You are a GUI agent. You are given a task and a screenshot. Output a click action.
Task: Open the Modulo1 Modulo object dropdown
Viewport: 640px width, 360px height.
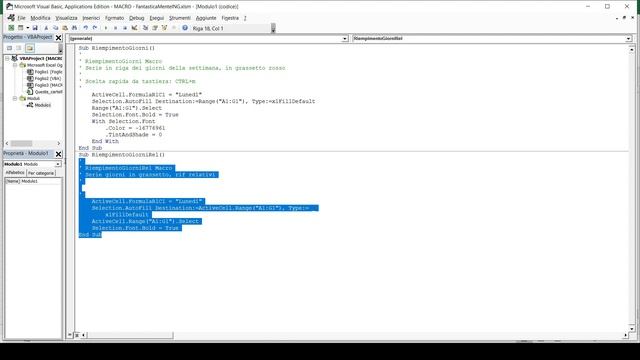(58, 164)
